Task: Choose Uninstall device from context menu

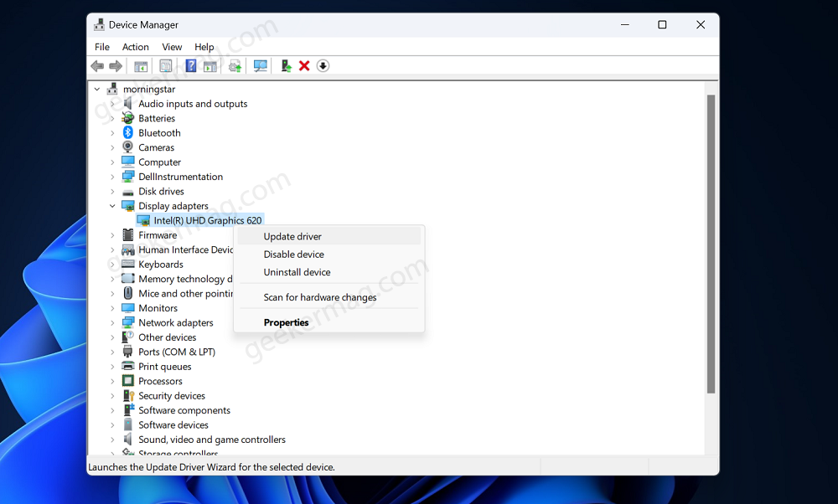Action: pos(329,272)
